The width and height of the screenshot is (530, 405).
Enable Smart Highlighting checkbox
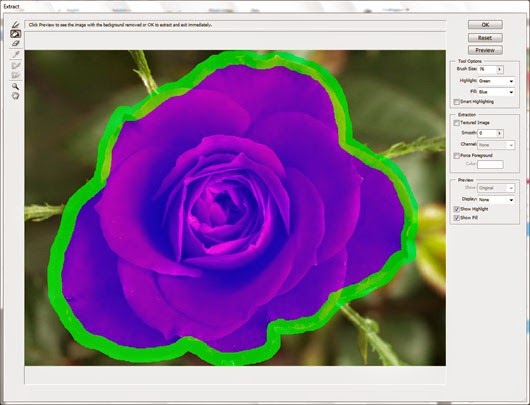[457, 102]
